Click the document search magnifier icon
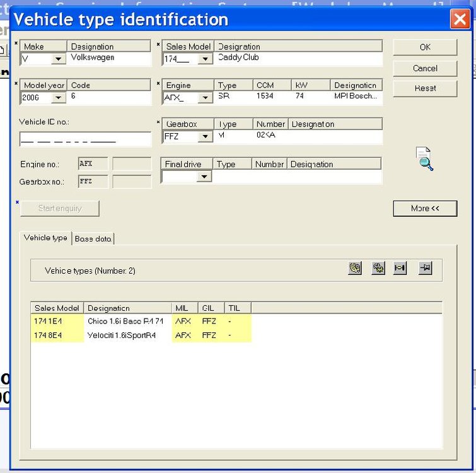 424,158
